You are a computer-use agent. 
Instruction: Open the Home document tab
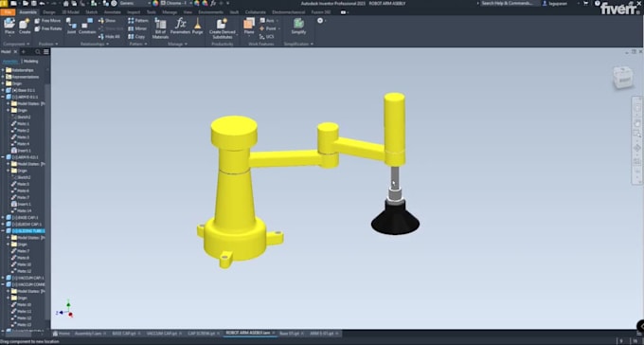pyautogui.click(x=62, y=334)
